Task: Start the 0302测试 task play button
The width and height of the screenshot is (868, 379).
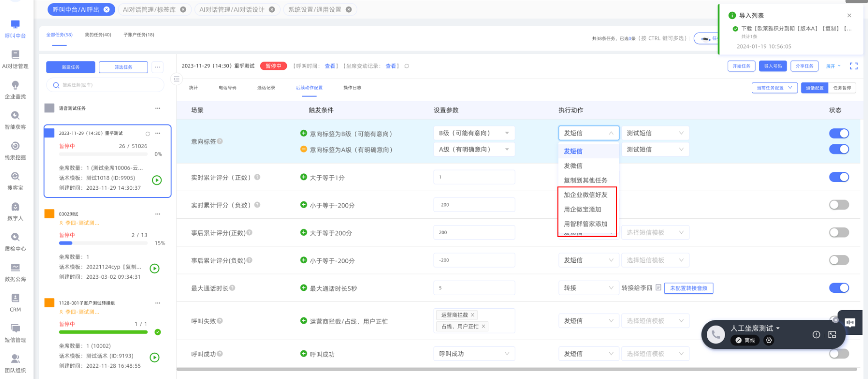Action: pyautogui.click(x=155, y=268)
